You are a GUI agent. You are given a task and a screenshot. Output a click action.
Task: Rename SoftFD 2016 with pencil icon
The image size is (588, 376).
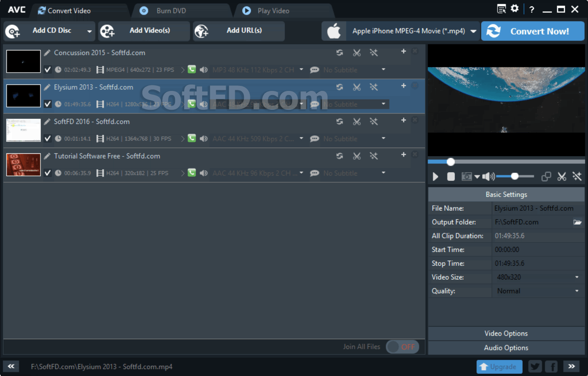point(47,122)
